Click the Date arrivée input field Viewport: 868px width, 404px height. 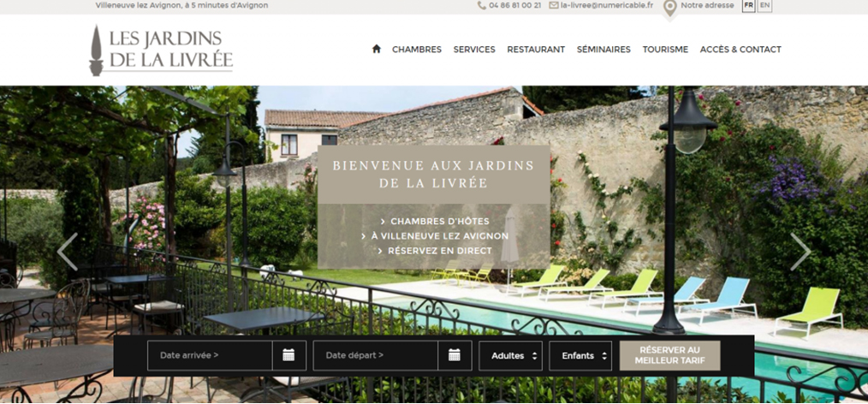[210, 355]
